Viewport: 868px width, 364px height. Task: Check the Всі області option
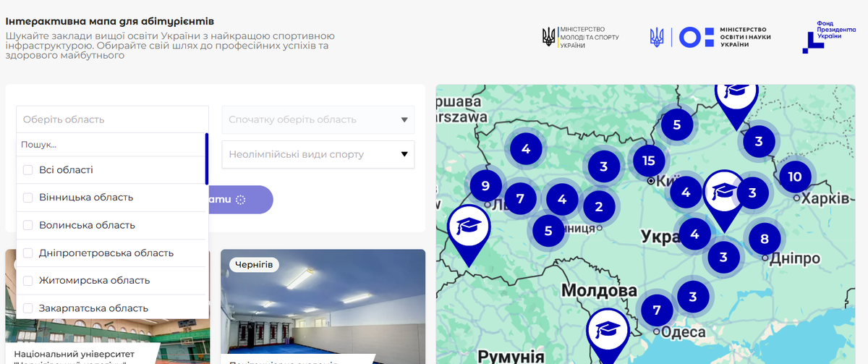coord(28,170)
